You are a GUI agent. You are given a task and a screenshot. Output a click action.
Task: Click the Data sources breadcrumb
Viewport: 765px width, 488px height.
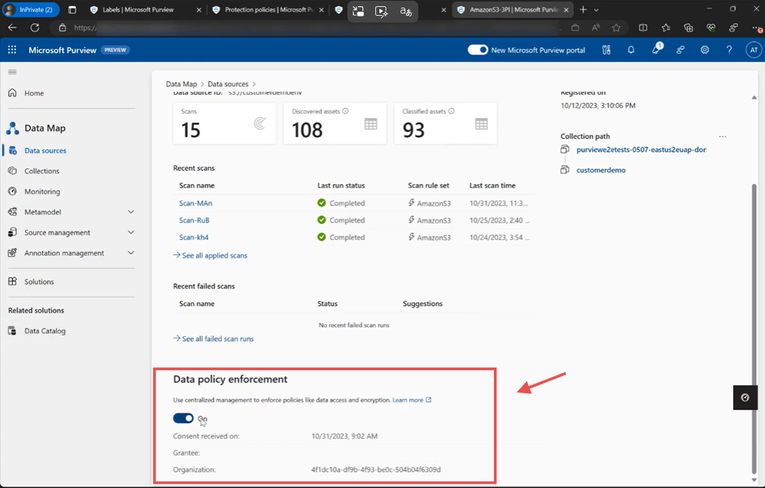(x=228, y=84)
